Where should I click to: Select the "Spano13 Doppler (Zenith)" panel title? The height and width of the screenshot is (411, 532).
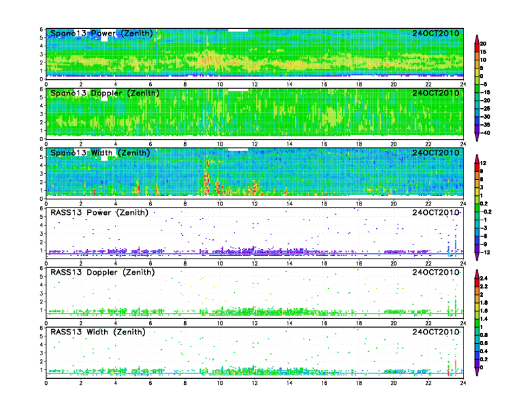[x=105, y=93]
